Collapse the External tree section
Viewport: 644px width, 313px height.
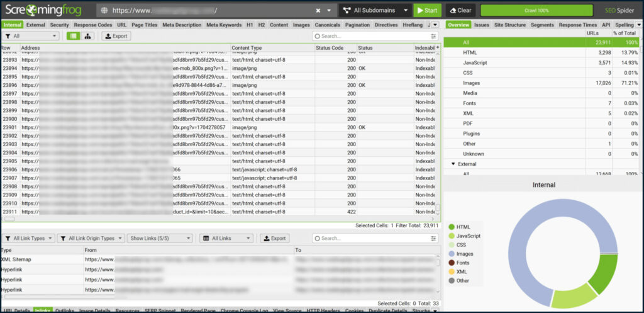453,164
